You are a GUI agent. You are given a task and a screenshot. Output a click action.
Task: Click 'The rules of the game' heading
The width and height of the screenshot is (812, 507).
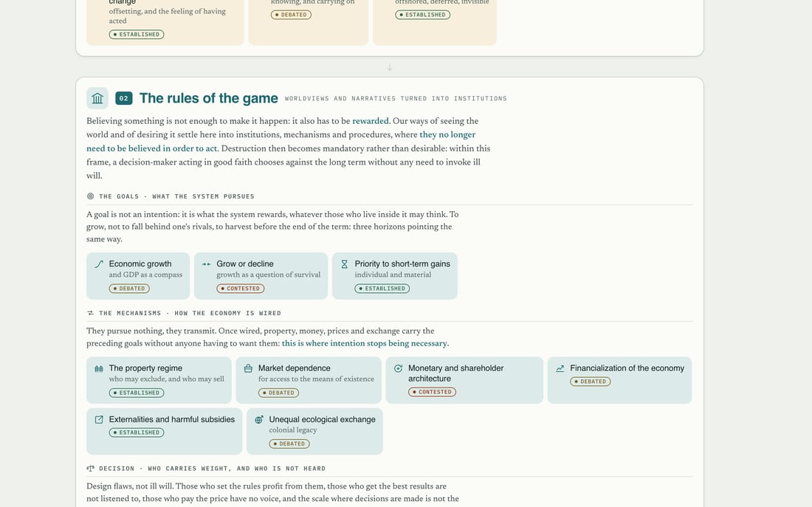pyautogui.click(x=209, y=98)
